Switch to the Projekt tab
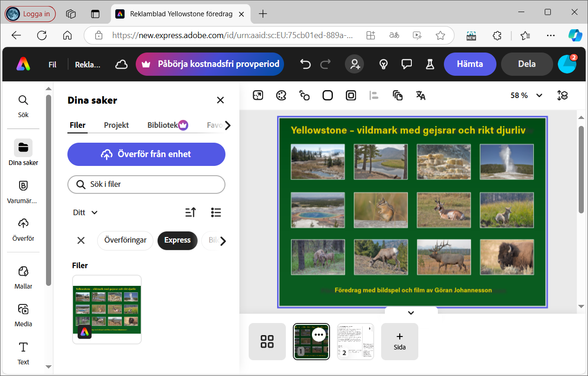Viewport: 588px width, 376px height. click(116, 125)
